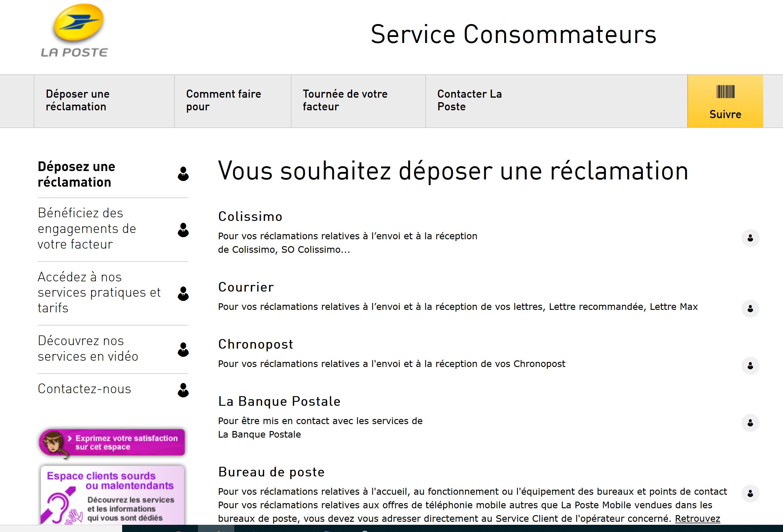Click round icon on Colissimo row
783x532 pixels.
tap(750, 238)
